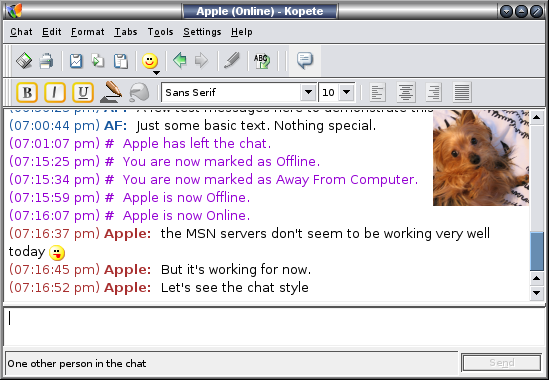Image resolution: width=549 pixels, height=380 pixels.
Task: Close the Kopete chat window
Action: (536, 11)
